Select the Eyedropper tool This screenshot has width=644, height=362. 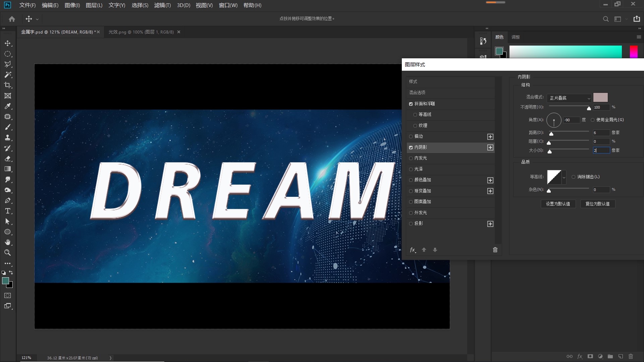coord(7,106)
